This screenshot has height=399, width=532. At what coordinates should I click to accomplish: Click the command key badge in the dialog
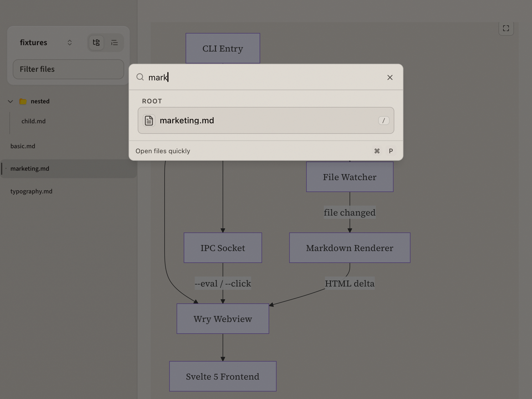pyautogui.click(x=377, y=151)
